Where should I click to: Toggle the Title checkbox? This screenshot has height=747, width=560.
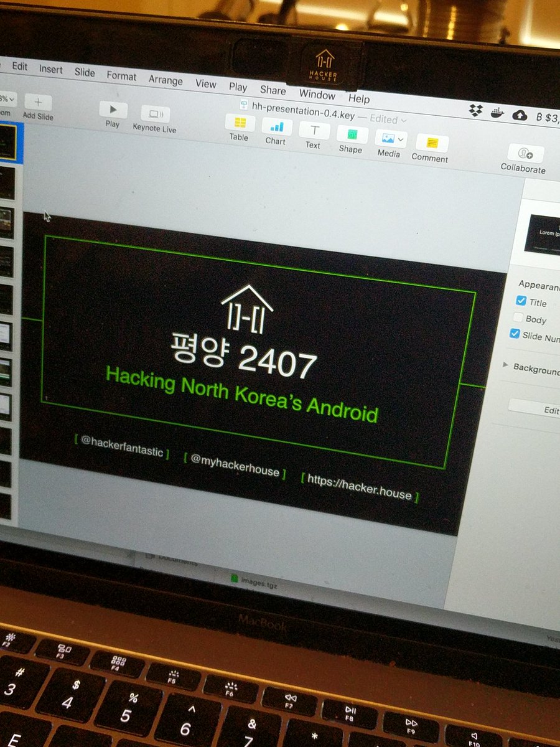(521, 301)
